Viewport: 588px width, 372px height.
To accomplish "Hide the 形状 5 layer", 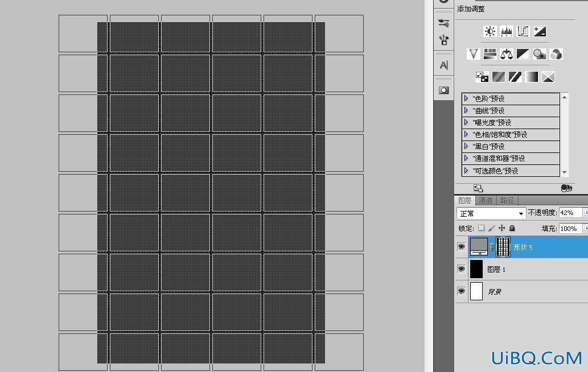I will tap(461, 246).
